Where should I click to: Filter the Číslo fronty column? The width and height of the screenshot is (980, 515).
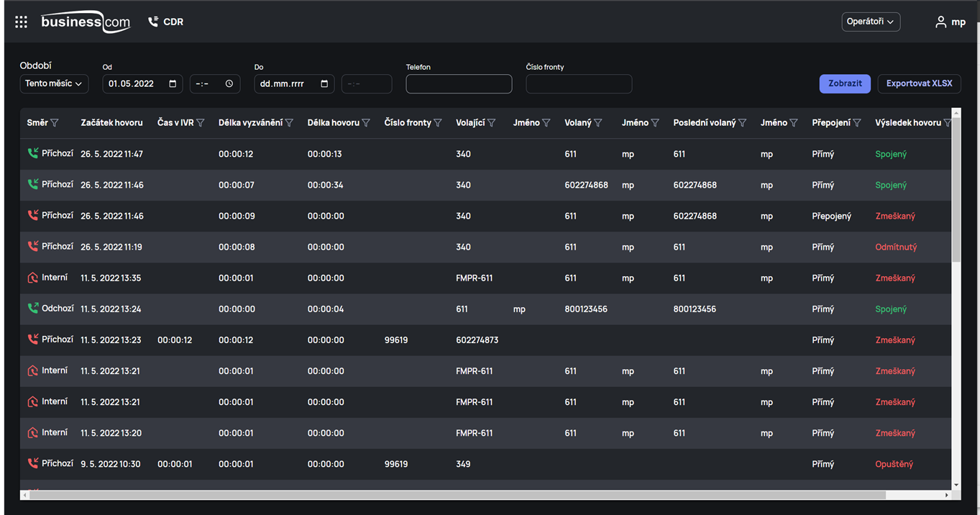pos(438,123)
